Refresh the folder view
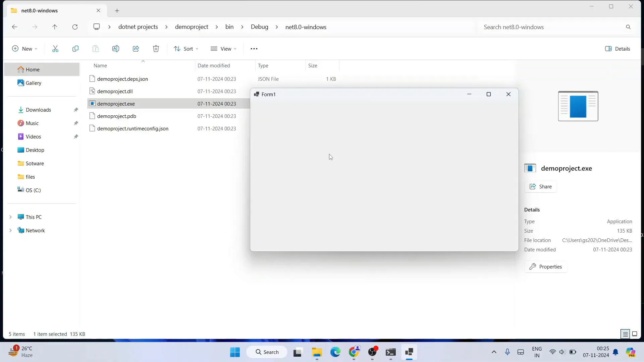 pyautogui.click(x=75, y=27)
